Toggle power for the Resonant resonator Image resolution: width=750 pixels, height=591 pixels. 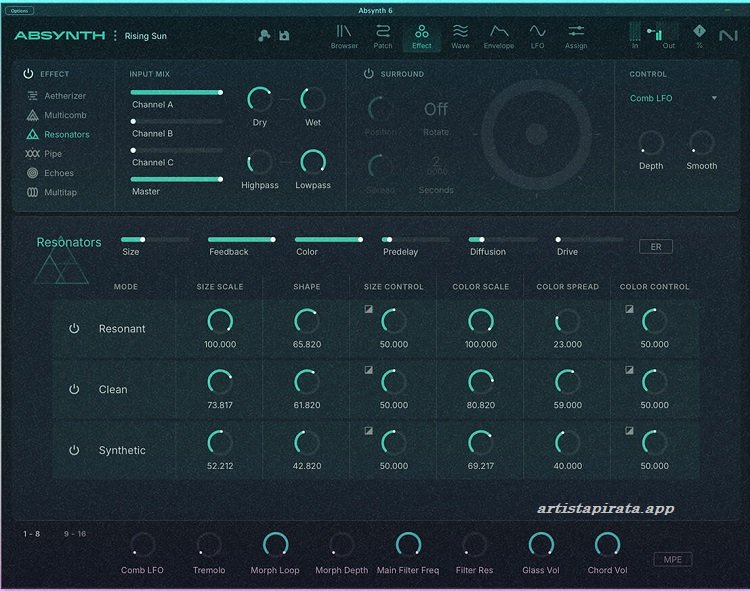(74, 328)
